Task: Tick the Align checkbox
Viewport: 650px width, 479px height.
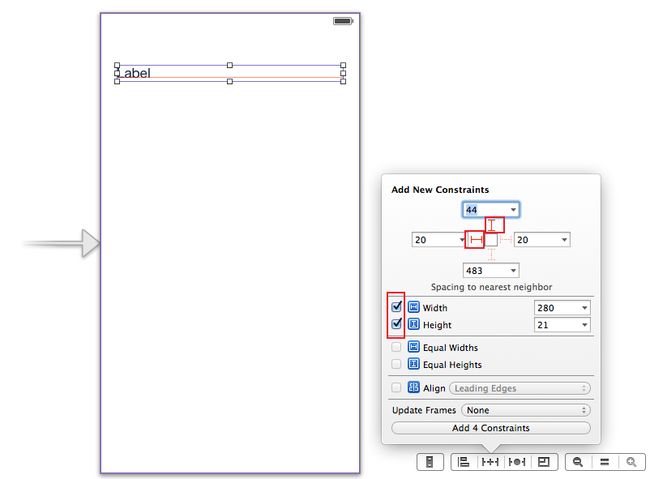Action: pyautogui.click(x=396, y=387)
